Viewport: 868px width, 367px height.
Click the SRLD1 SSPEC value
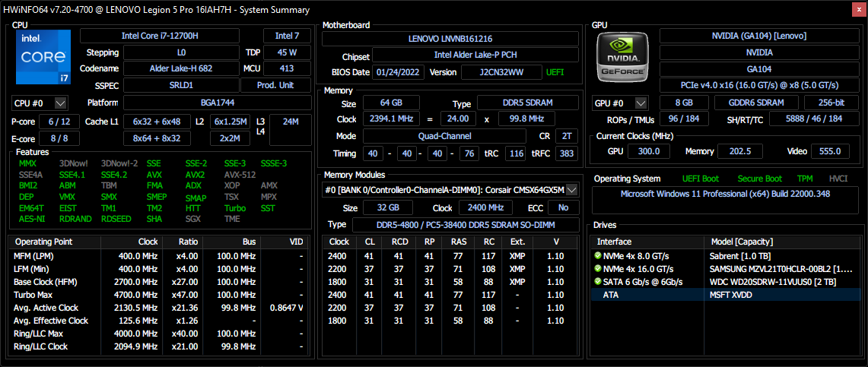[181, 86]
